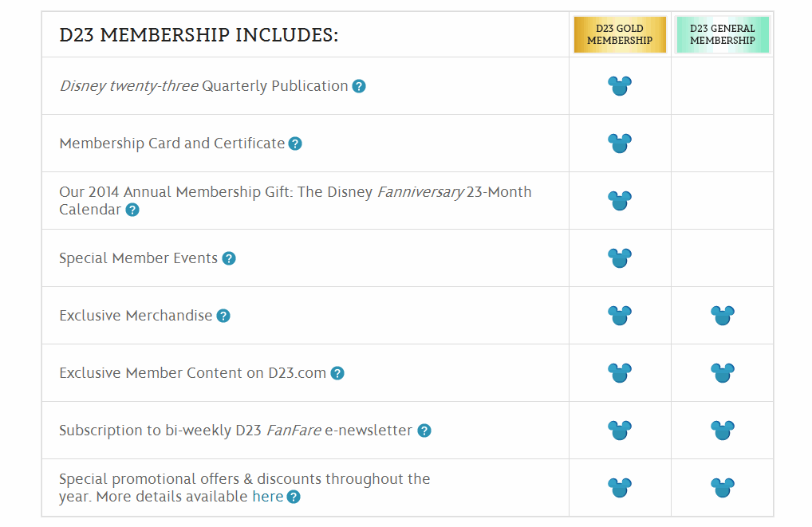Screen dimensions: 812x527
Task: Open help icon next to Special Member Events
Action: [229, 259]
